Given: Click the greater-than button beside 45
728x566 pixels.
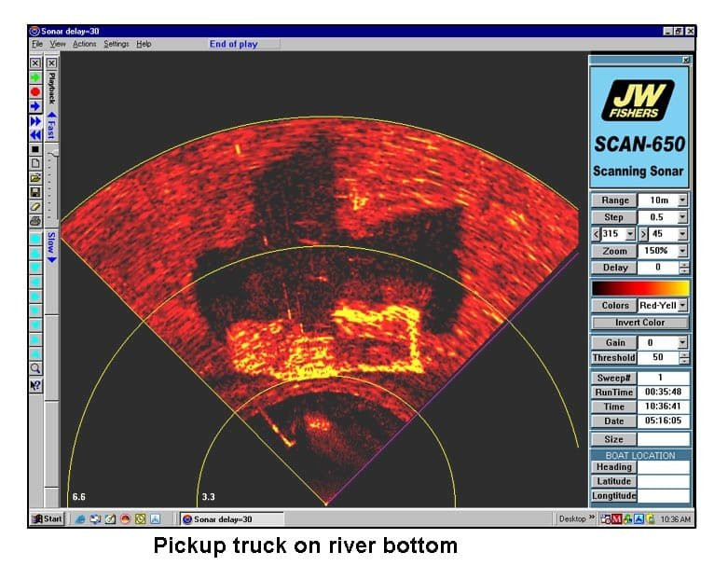Looking at the screenshot, I should pos(643,233).
